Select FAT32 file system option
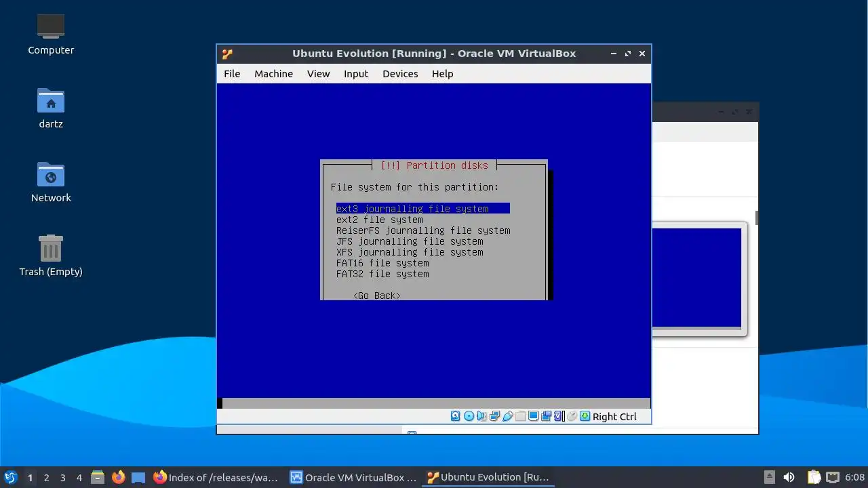Image resolution: width=868 pixels, height=488 pixels. pos(382,274)
